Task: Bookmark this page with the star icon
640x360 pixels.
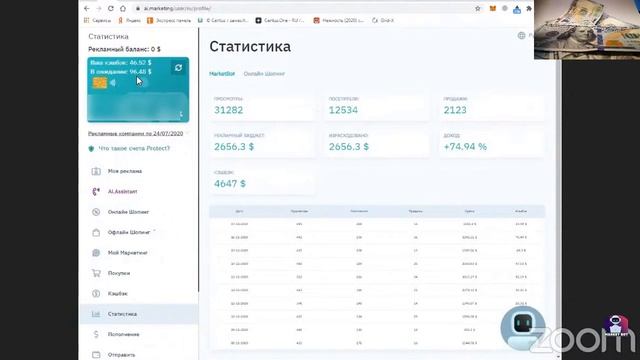Action: coord(478,8)
